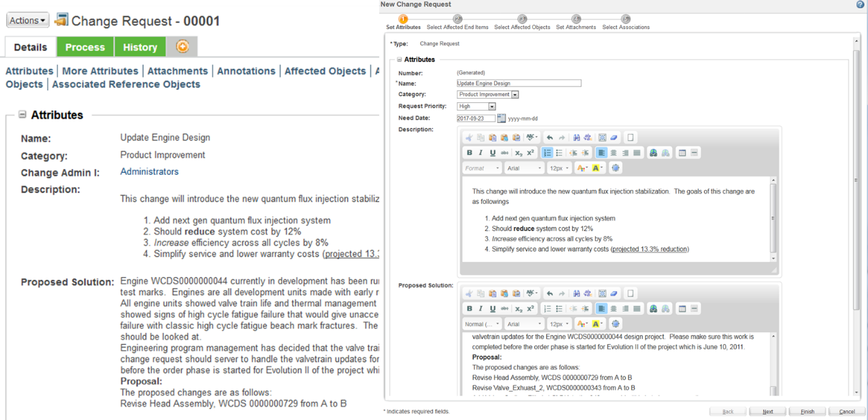Image resolution: width=868 pixels, height=420 pixels.
Task: Open text color picker in Description toolbar
Action: tap(582, 168)
